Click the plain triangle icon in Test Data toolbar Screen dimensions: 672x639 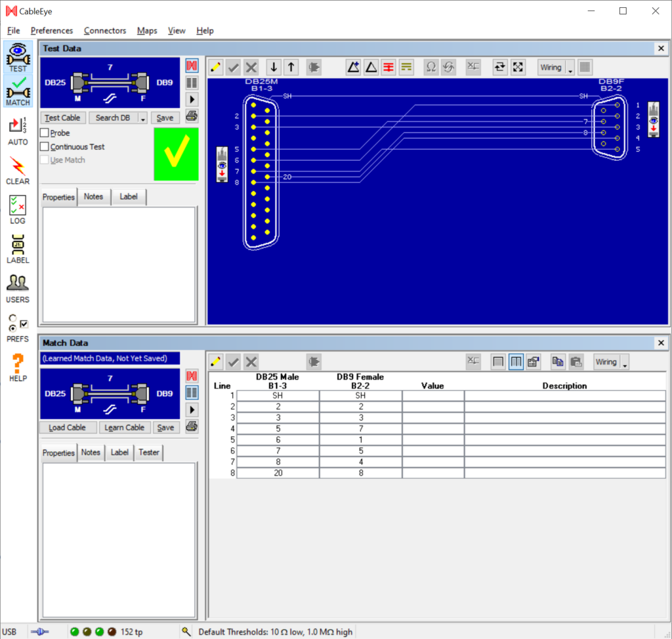pyautogui.click(x=371, y=67)
